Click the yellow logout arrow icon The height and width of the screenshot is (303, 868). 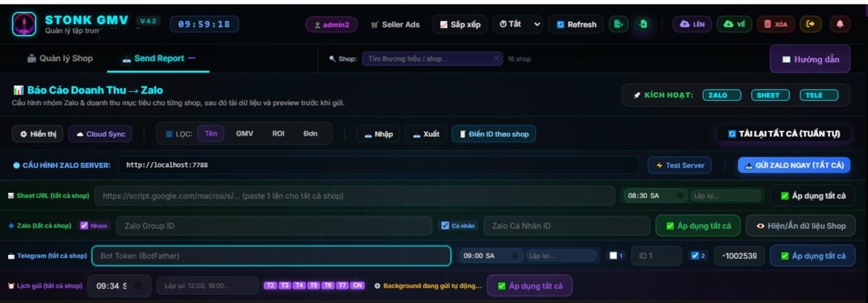coord(811,24)
